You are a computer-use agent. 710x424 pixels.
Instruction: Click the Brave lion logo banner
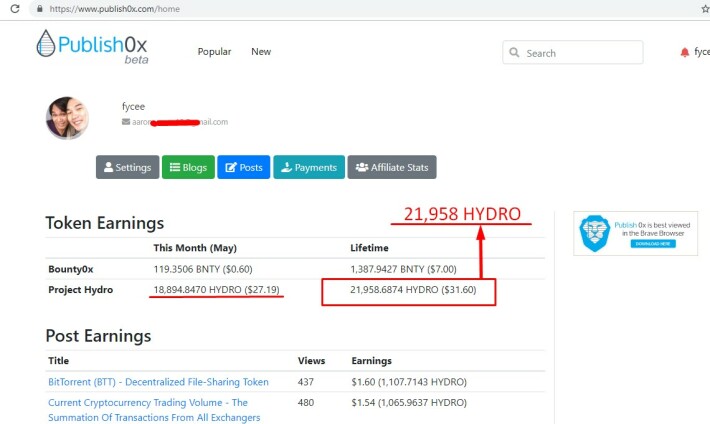point(635,233)
